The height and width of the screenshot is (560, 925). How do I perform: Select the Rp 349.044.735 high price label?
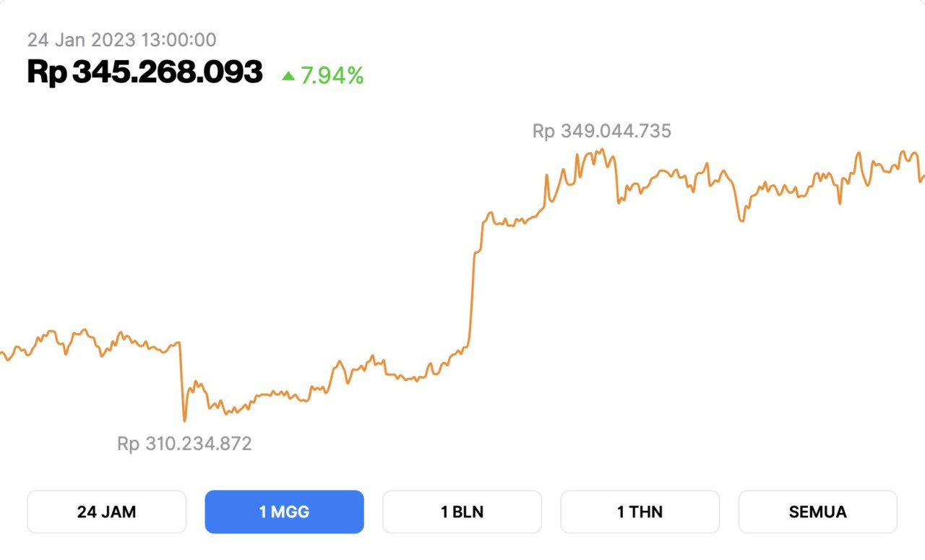pos(601,131)
